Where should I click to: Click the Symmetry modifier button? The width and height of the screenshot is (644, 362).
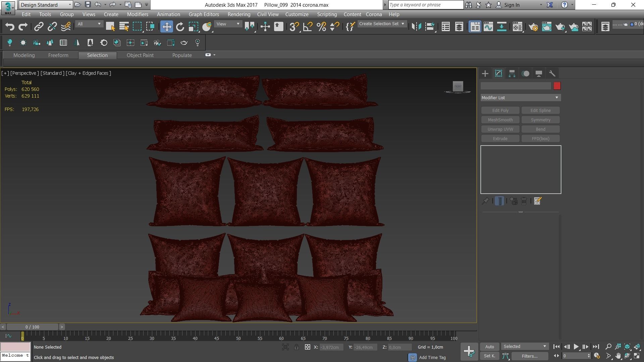click(540, 120)
